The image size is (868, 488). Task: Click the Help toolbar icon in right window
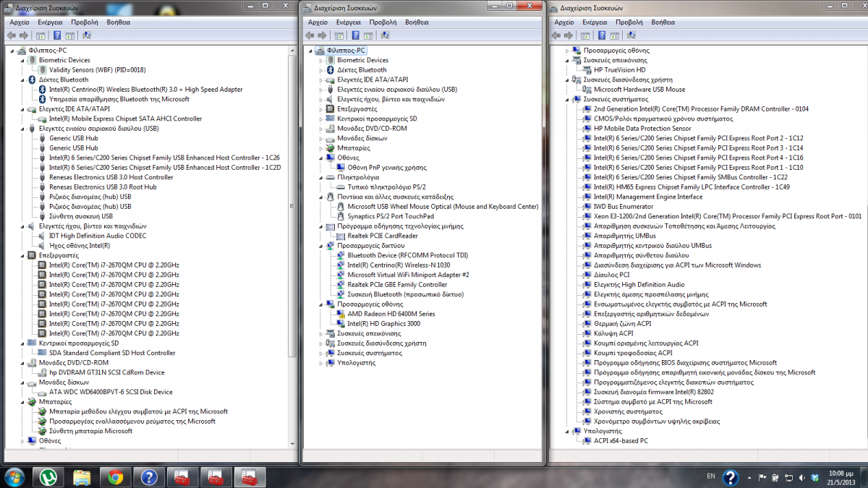pos(603,35)
